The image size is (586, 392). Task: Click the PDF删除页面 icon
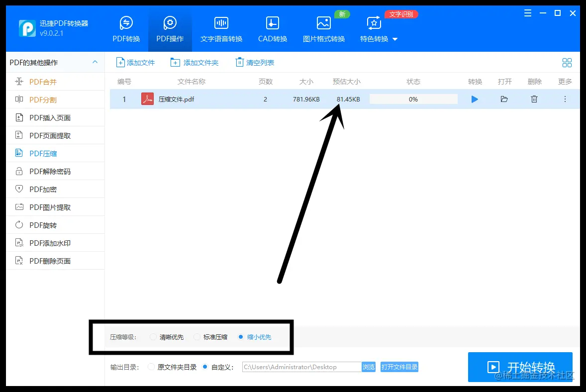click(x=19, y=261)
